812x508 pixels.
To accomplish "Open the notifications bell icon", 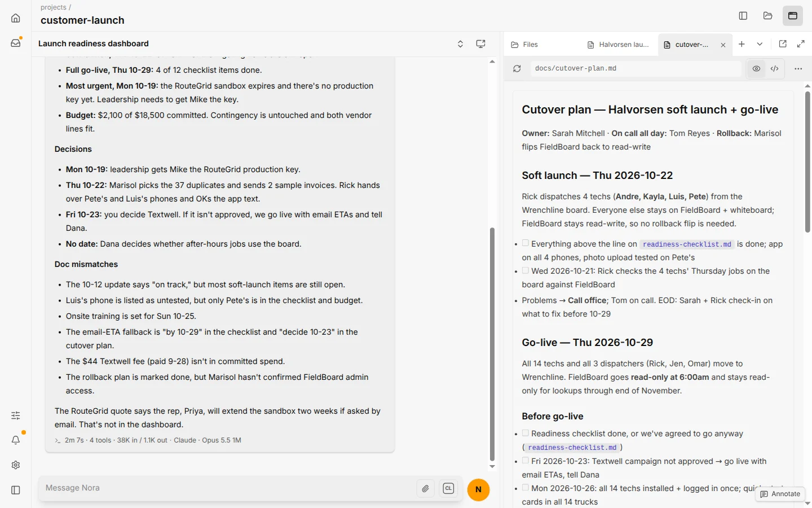I will (16, 440).
